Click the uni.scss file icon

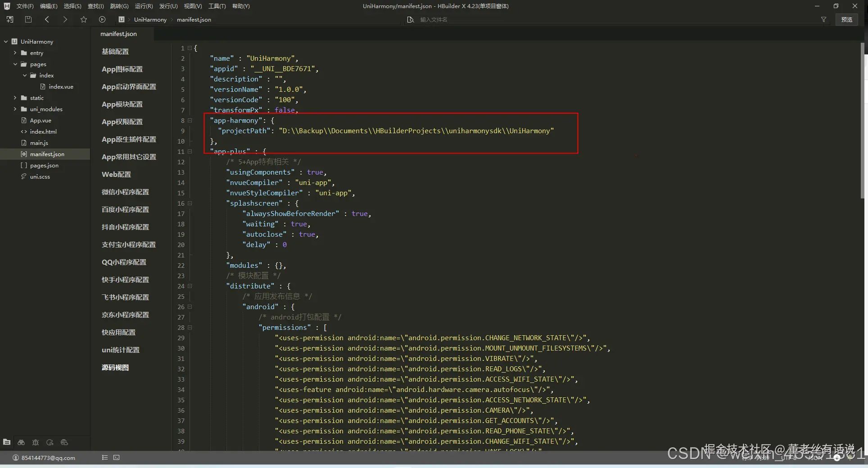[x=24, y=176]
